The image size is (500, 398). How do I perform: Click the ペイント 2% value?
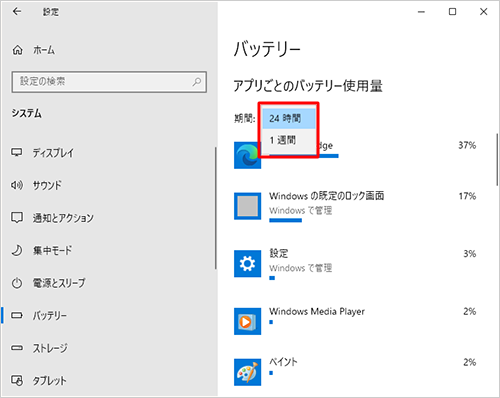470,362
